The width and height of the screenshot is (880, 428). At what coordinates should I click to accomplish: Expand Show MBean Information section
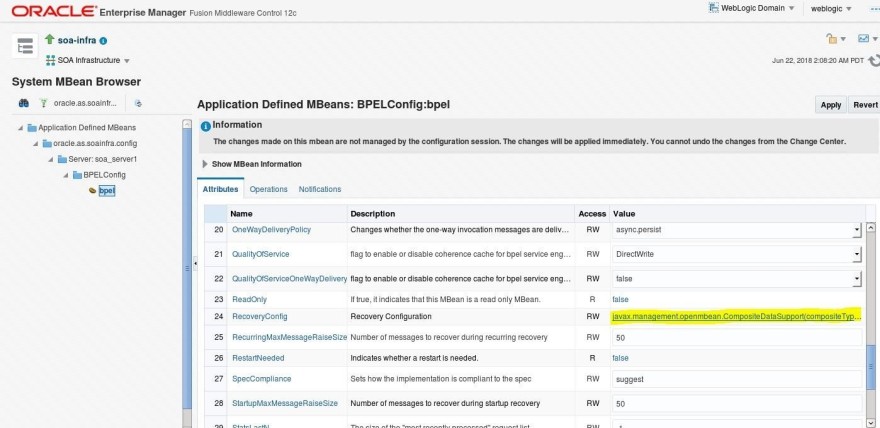point(252,164)
